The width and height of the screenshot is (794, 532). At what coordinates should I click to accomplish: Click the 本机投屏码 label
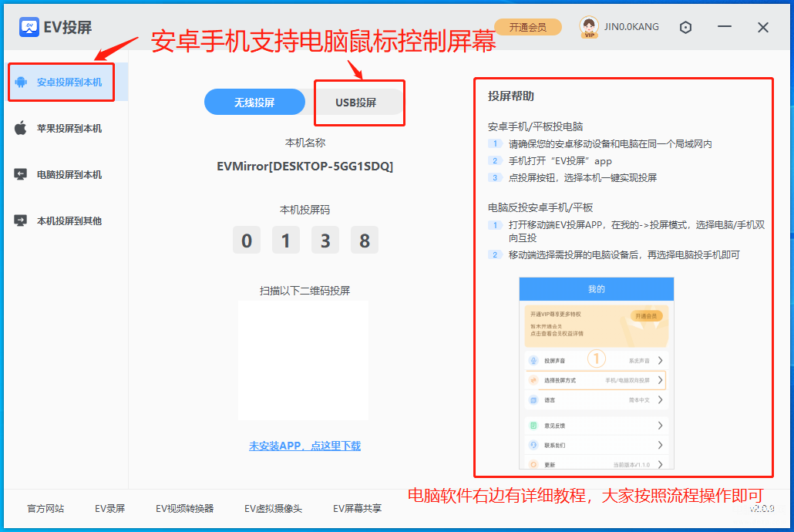304,210
